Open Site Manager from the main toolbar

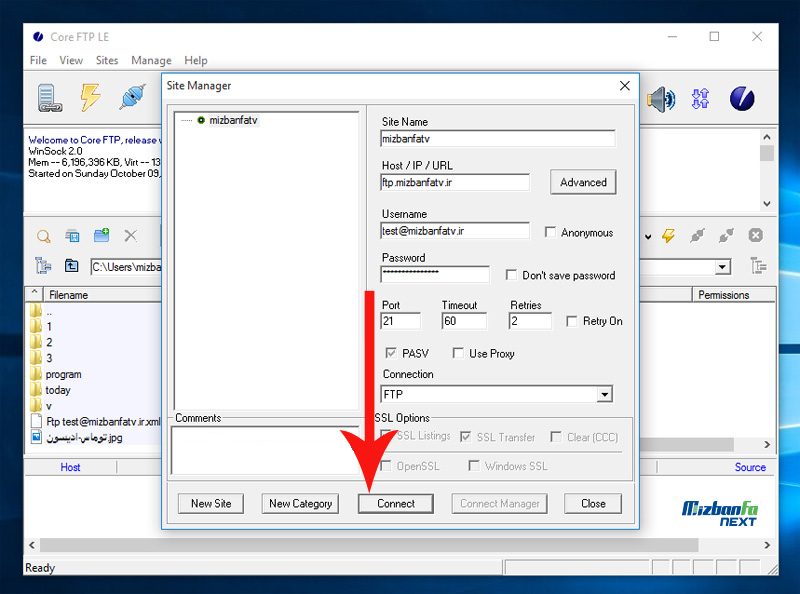(x=50, y=97)
